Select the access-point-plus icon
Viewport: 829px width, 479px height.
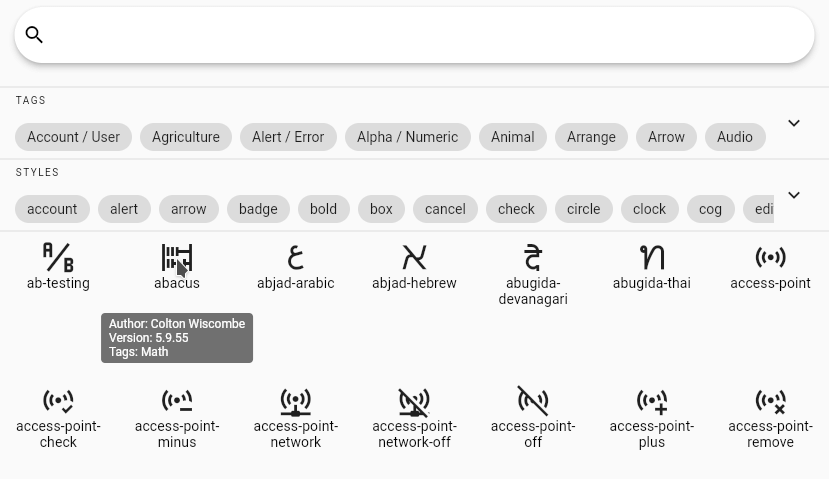tap(652, 402)
